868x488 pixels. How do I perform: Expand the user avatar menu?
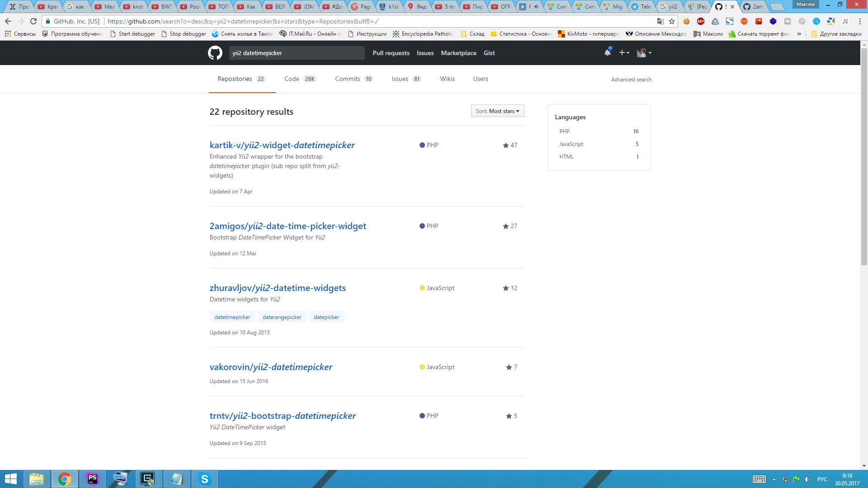tap(644, 53)
